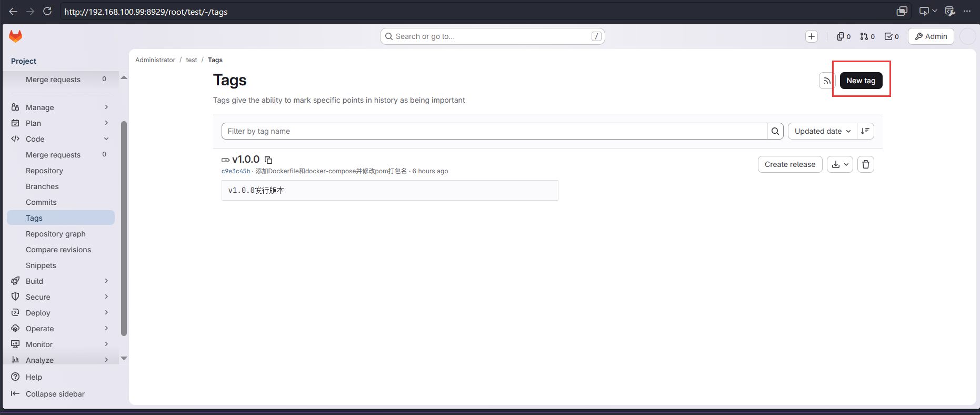
Task: Click the Filter by tag name field
Action: (x=494, y=131)
